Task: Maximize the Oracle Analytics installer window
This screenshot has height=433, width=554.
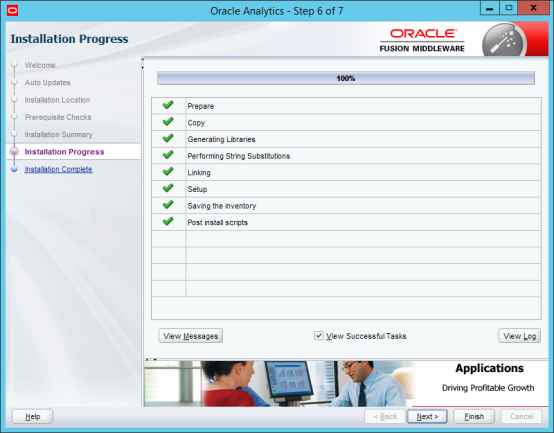Action: tap(508, 8)
